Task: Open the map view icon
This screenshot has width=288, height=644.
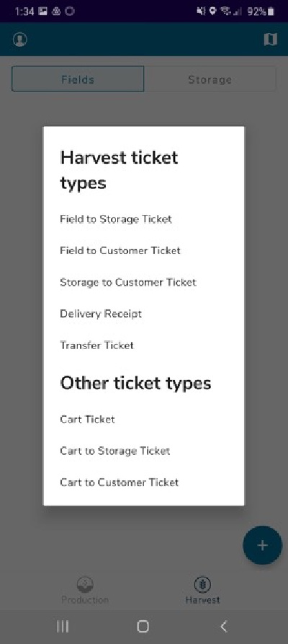Action: (x=270, y=40)
